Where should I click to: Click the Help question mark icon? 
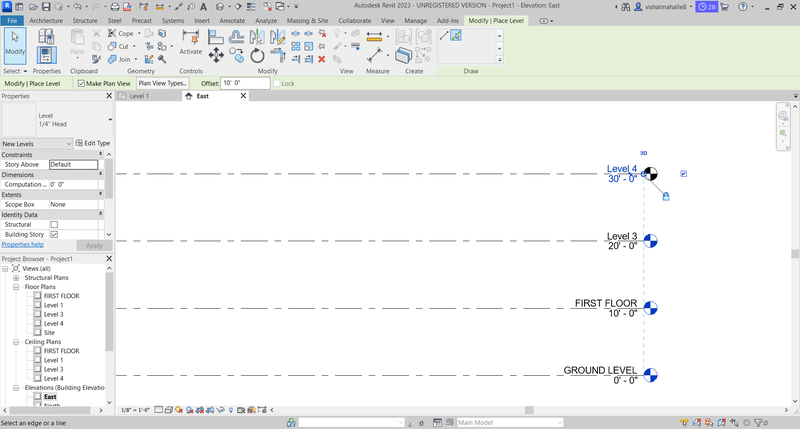coord(743,7)
